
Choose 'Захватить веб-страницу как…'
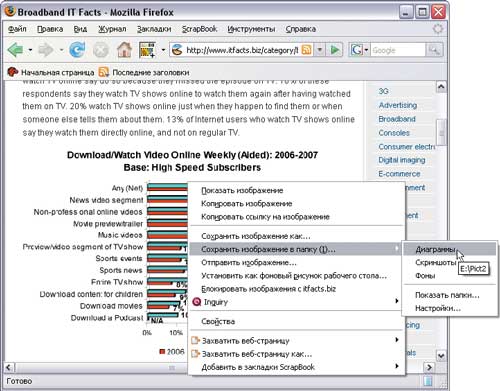(x=297, y=354)
